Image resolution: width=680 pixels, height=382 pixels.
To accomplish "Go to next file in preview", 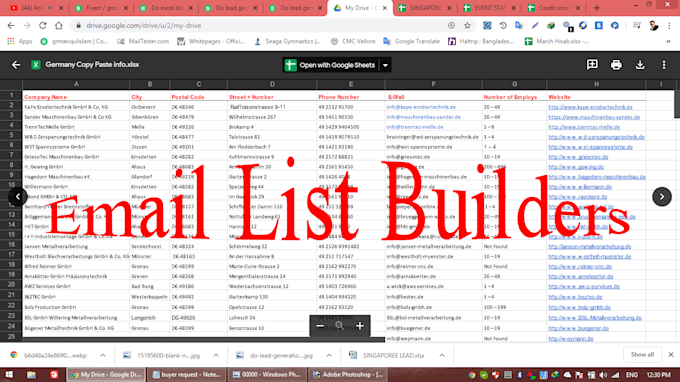I will (x=662, y=196).
